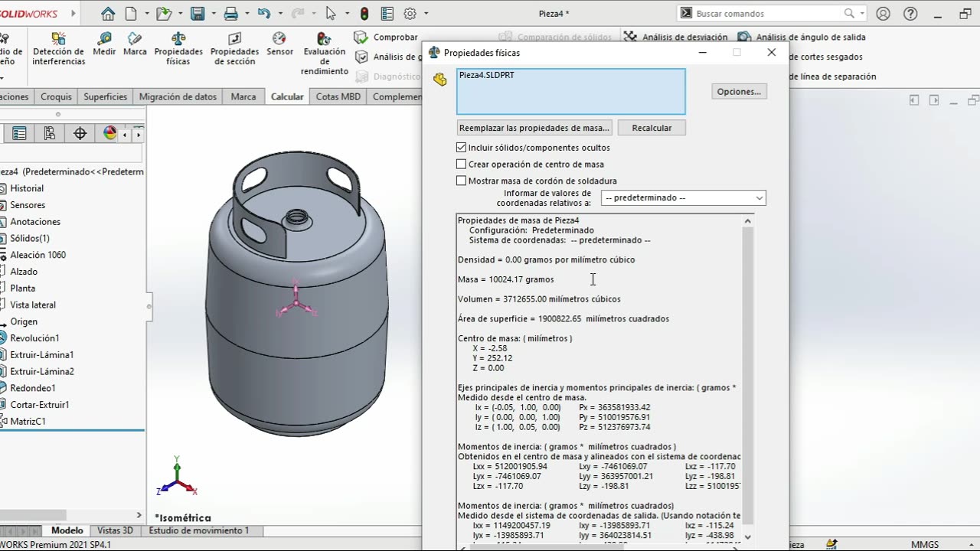
Task: Open the DisplayManager color sphere icon
Action: 109,133
